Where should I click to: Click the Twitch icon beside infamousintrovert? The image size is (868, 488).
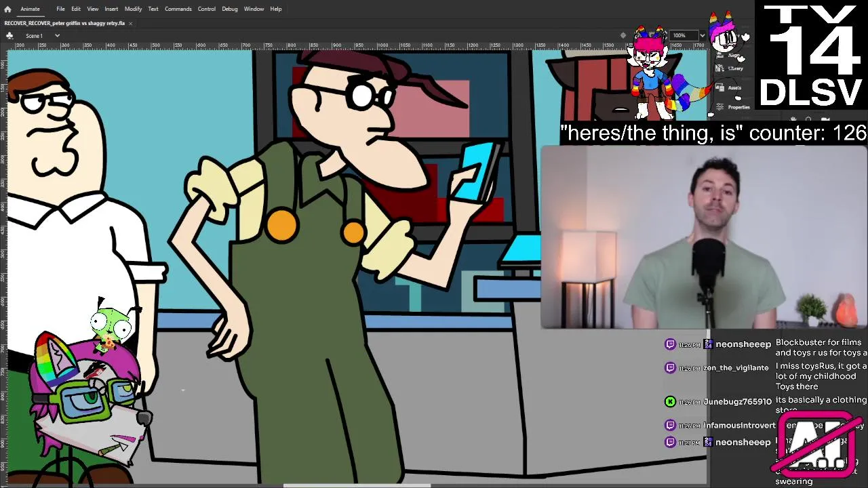coord(671,426)
